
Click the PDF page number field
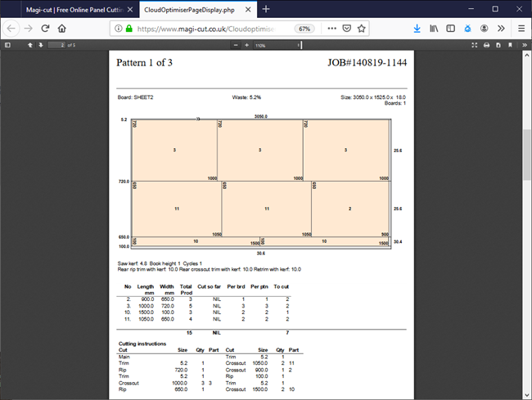(x=56, y=45)
